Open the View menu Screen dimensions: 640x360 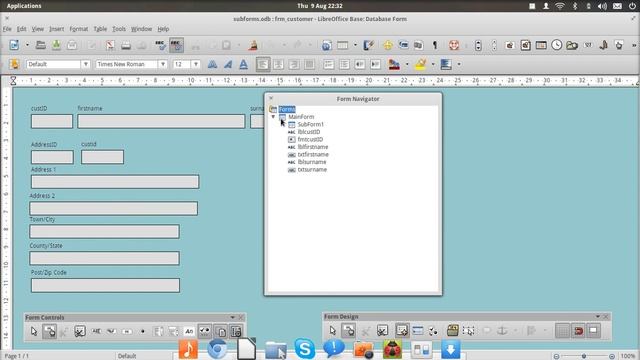tap(38, 29)
